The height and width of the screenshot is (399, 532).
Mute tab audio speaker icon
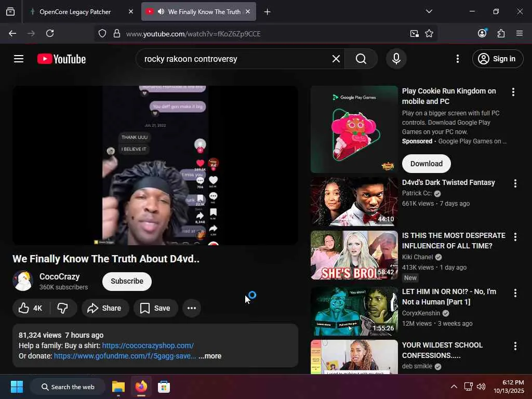click(x=161, y=12)
